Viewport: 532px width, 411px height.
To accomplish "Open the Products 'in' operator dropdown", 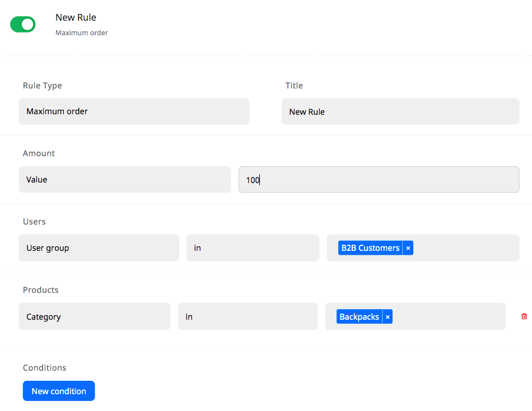I will coord(248,317).
